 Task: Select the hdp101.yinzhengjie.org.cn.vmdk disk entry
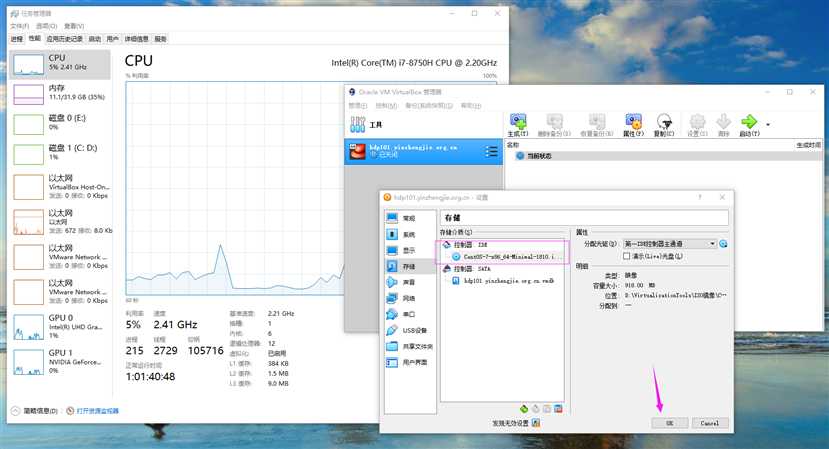click(x=503, y=281)
